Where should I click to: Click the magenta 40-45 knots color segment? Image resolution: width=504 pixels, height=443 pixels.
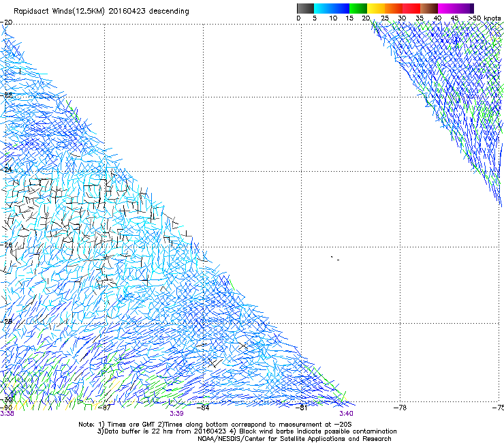(447, 8)
